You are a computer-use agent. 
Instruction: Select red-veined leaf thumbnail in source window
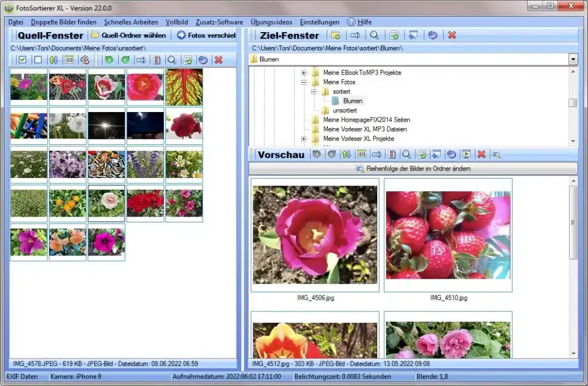(x=184, y=87)
